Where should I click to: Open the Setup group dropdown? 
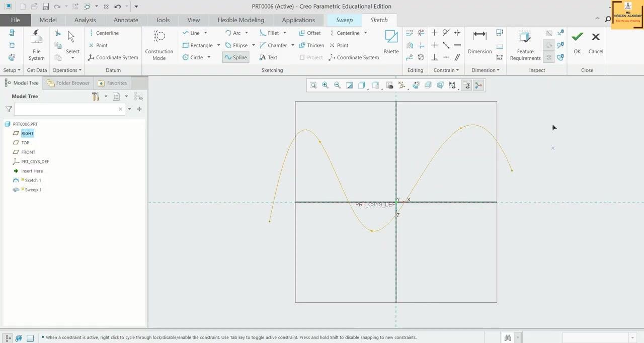tap(12, 70)
